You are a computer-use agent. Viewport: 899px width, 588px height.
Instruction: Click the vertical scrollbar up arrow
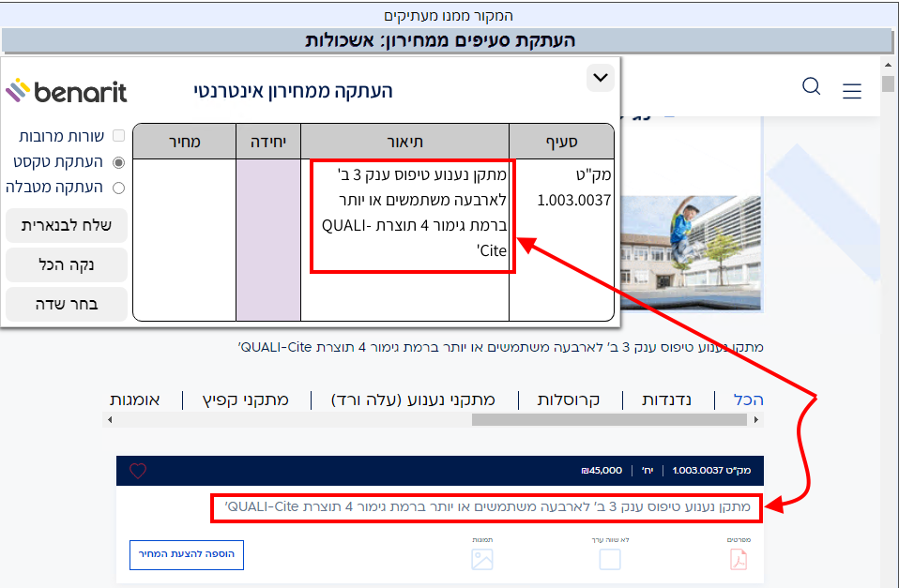click(x=888, y=65)
